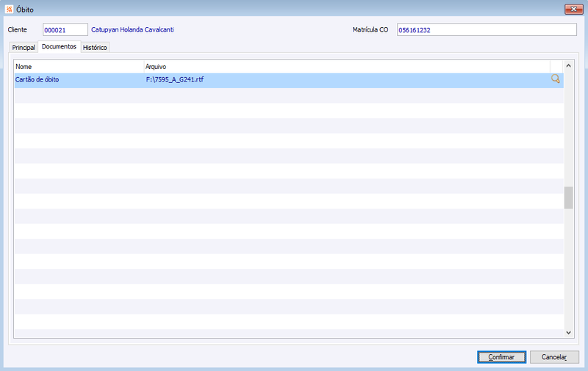
Task: Click the scrollbar down arrow
Action: (568, 332)
